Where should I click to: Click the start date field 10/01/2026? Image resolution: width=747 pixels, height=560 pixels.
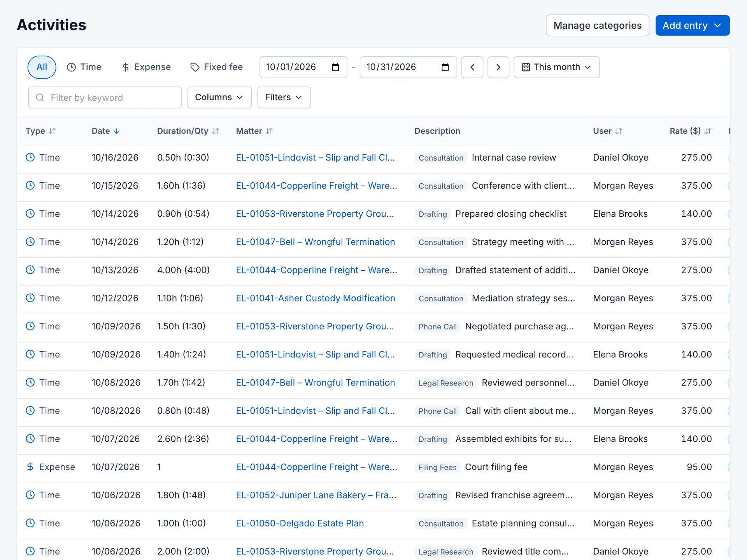[x=303, y=67]
